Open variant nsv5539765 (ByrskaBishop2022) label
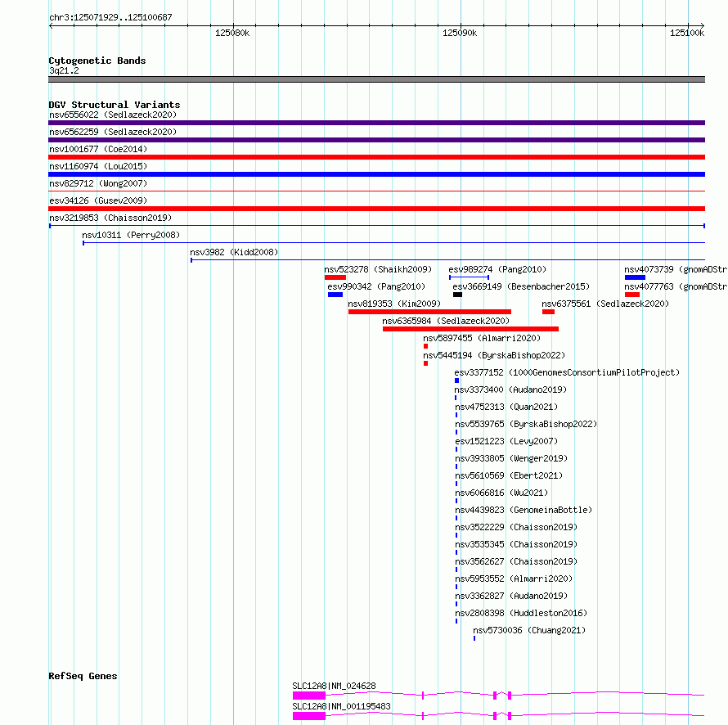728x725 pixels. 526,424
